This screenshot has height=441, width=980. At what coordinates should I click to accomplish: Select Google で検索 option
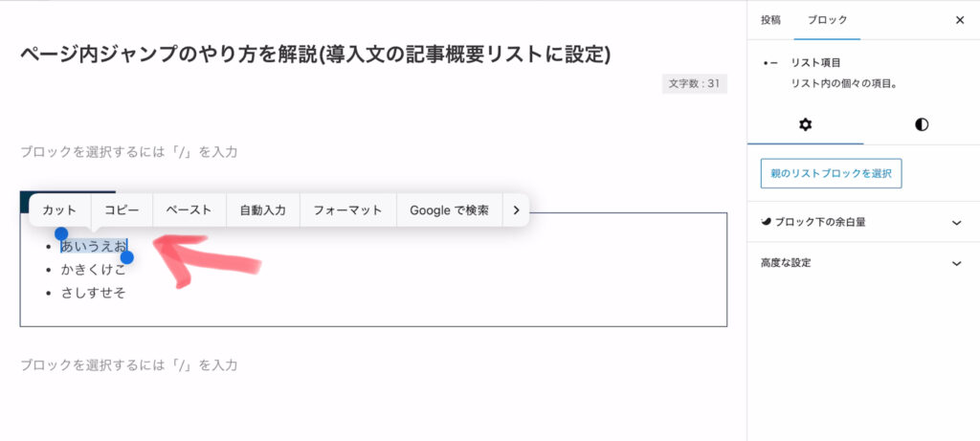(x=449, y=209)
